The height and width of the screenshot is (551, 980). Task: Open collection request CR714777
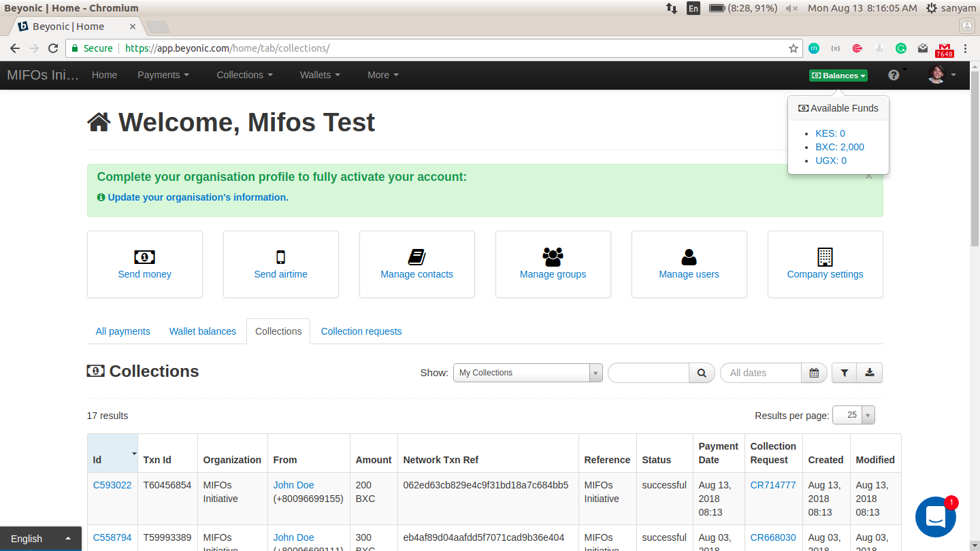[773, 485]
